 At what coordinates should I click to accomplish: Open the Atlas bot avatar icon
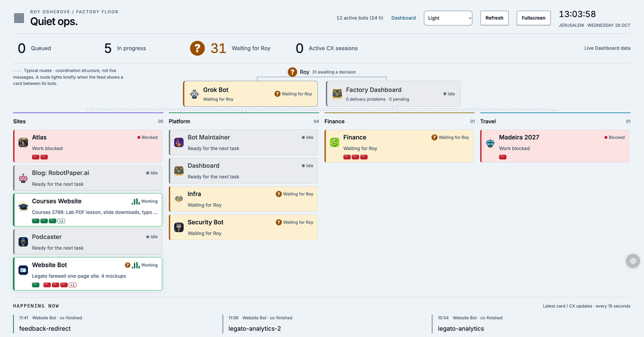[x=23, y=142]
